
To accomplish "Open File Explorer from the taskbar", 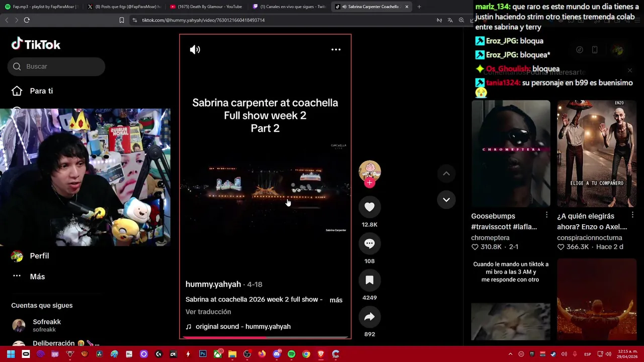I will point(232,354).
